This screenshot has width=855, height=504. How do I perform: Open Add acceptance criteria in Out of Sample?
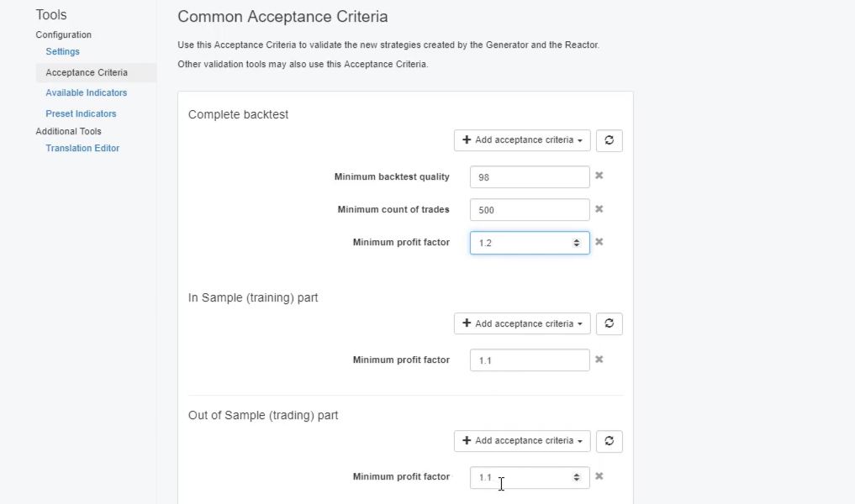click(522, 440)
